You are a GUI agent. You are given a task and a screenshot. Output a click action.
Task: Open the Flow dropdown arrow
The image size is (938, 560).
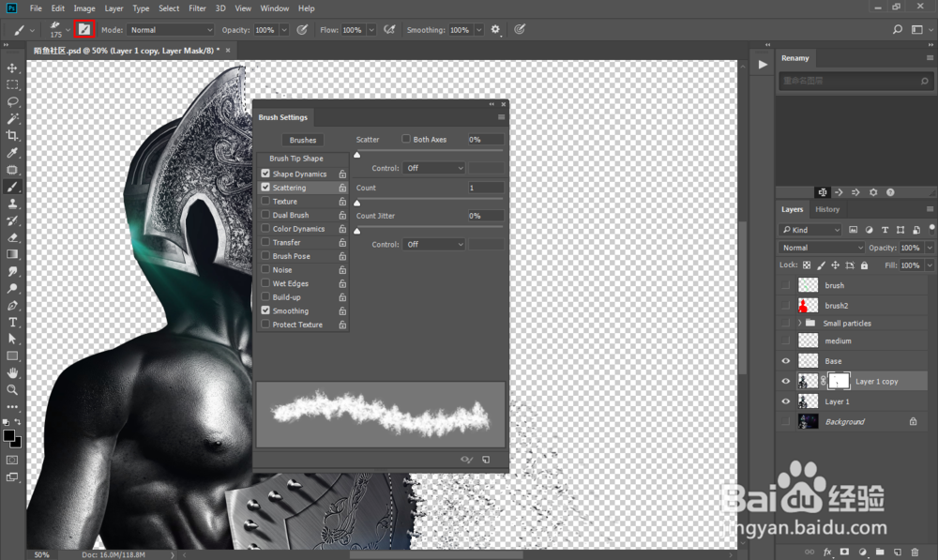[x=371, y=29]
